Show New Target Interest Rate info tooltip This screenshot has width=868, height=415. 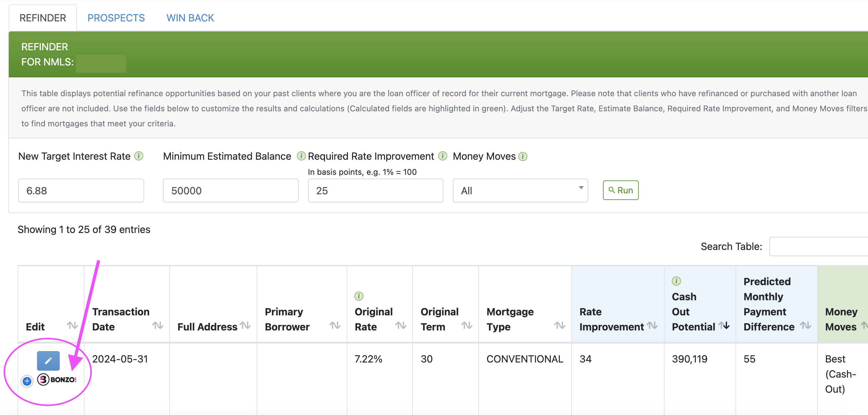coord(139,156)
